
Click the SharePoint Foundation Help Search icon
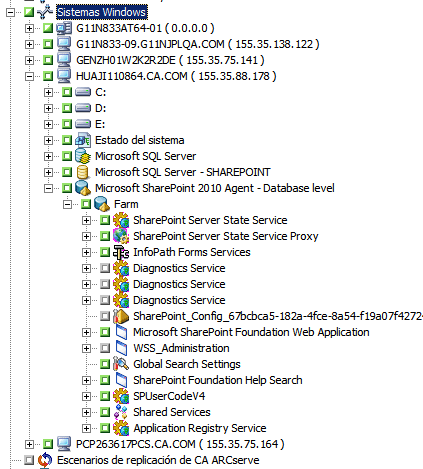[x=121, y=380]
